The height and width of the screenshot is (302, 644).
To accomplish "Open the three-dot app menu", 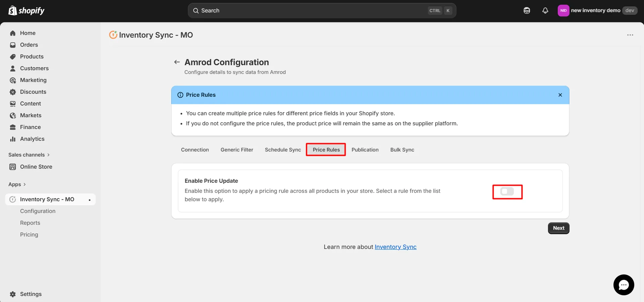I will point(630,35).
